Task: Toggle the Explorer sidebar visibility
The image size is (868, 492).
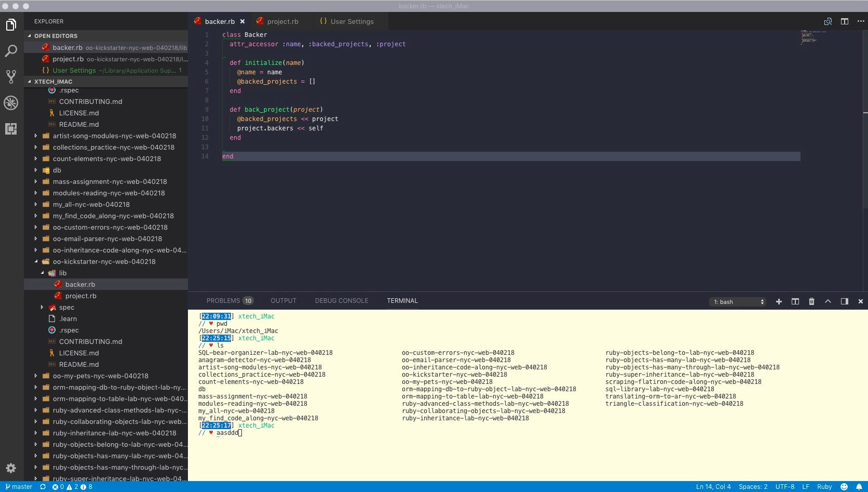Action: pos(11,24)
